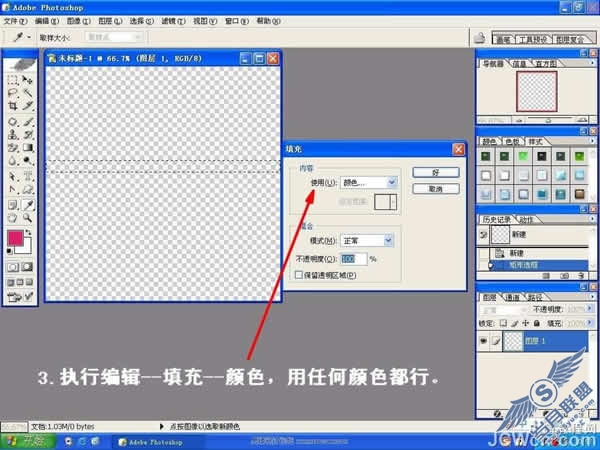Select the Clone Stamp tool
600x450 pixels.
(x=13, y=135)
